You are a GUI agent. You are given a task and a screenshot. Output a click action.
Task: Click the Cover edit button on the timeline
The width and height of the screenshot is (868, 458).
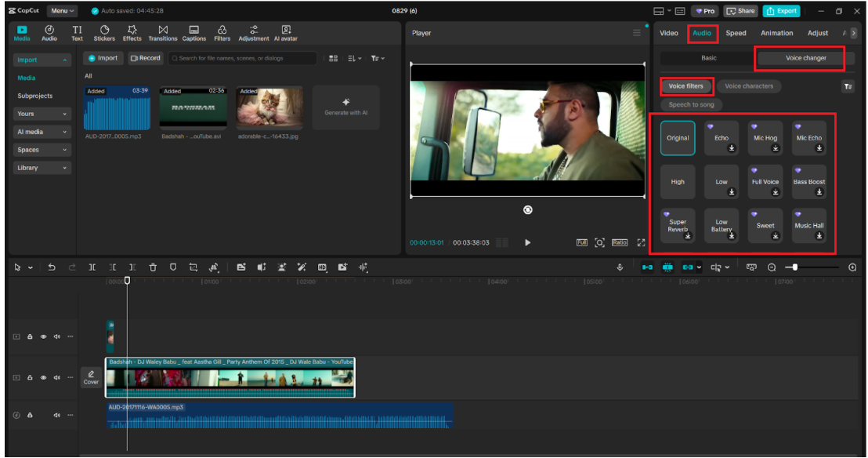click(91, 378)
